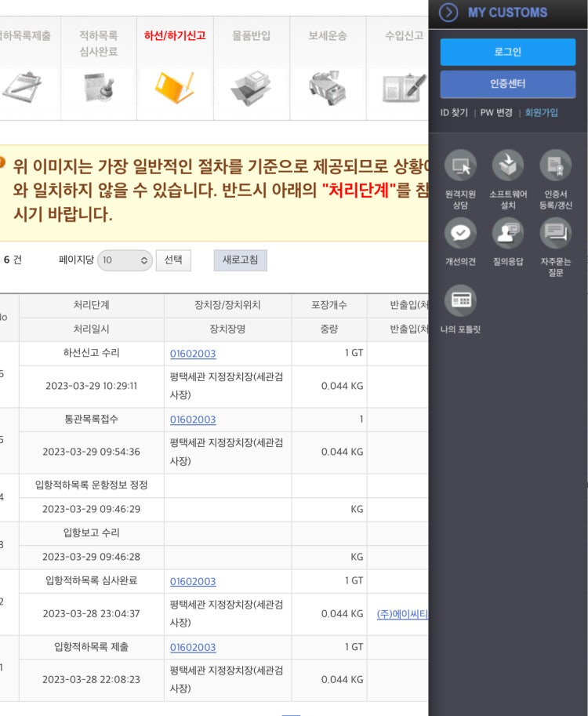
Task: Click the 통관목록접수 cell
Action: point(91,420)
